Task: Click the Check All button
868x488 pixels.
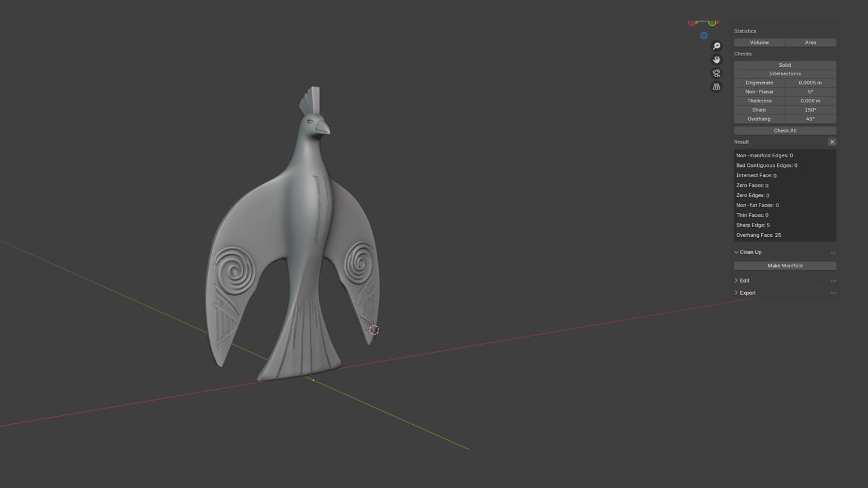Action: click(x=785, y=130)
